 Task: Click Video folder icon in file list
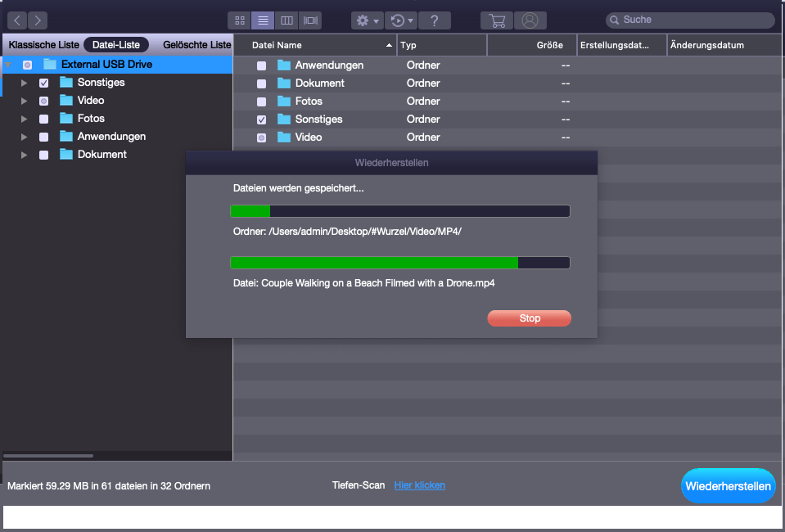click(284, 138)
